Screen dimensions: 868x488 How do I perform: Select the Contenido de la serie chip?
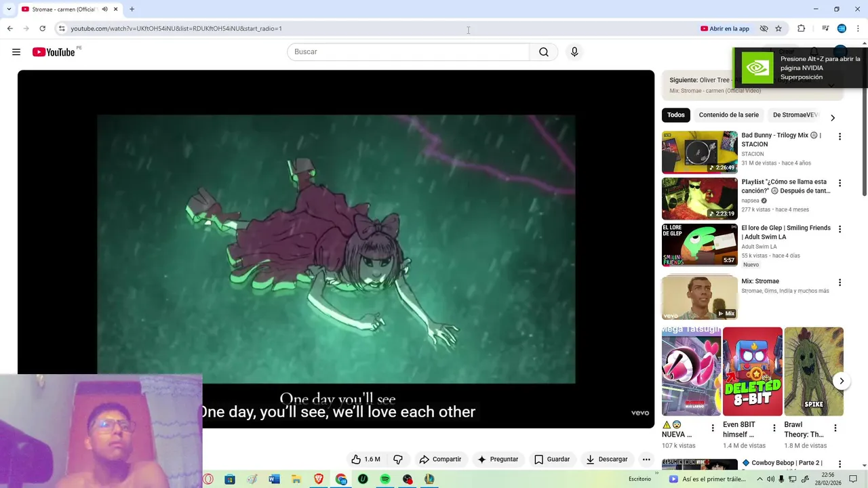(x=729, y=115)
